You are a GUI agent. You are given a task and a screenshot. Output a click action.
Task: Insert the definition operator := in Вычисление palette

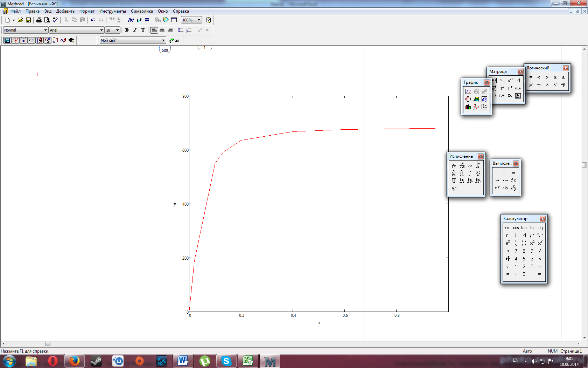tap(505, 172)
